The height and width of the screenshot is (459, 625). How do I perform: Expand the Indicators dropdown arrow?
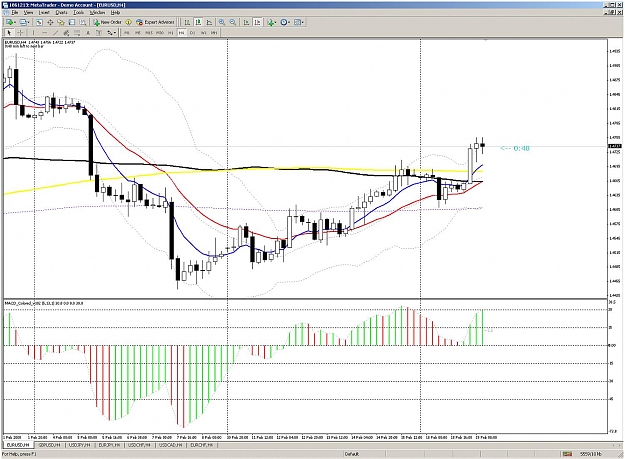point(275,23)
